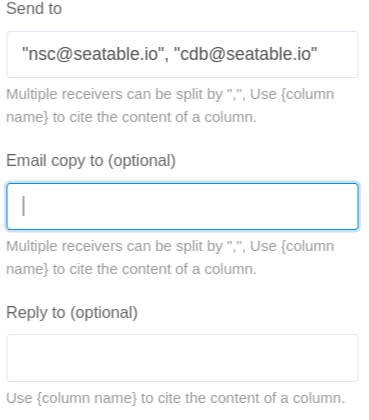The height and width of the screenshot is (420, 369).
Task: Select the Reply to input field
Action: tap(182, 358)
